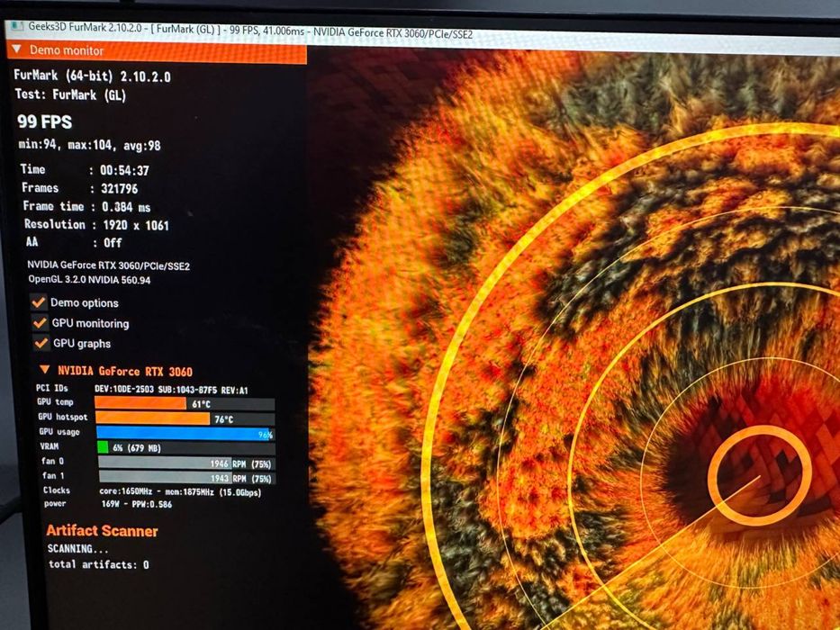Click the Artifact Scanner heading

pos(102,531)
